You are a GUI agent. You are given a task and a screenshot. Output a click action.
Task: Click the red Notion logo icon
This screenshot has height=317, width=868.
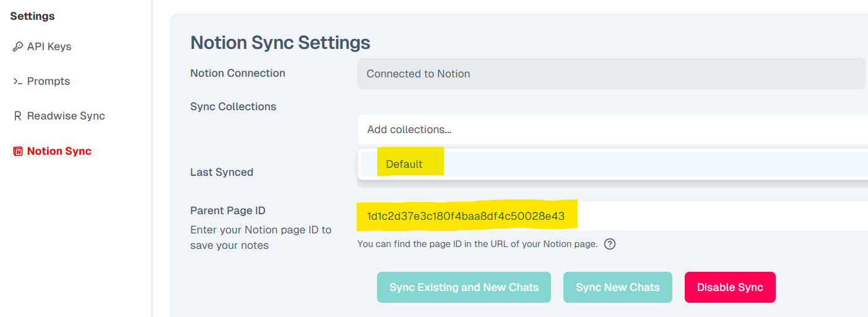(18, 151)
